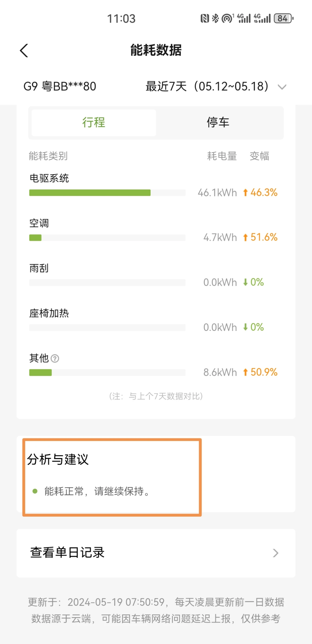Tap the NFC status icon
Viewport: 312px width, 644px height.
tap(205, 18)
